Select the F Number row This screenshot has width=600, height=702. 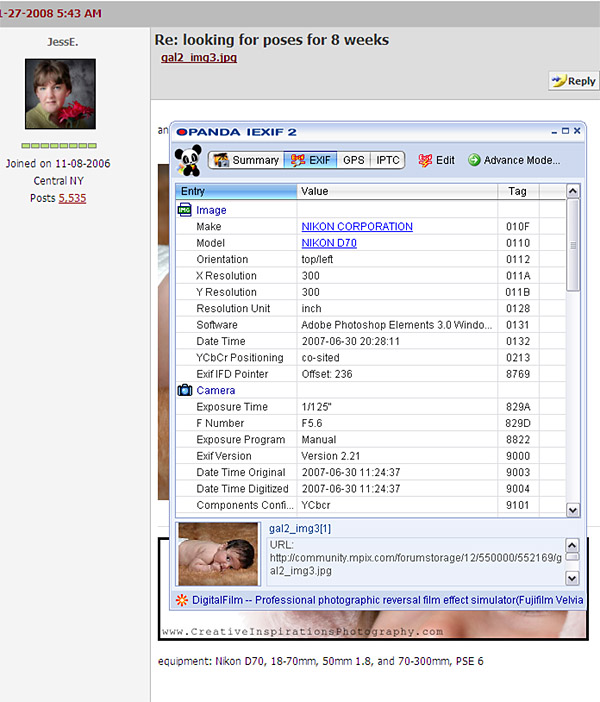370,423
